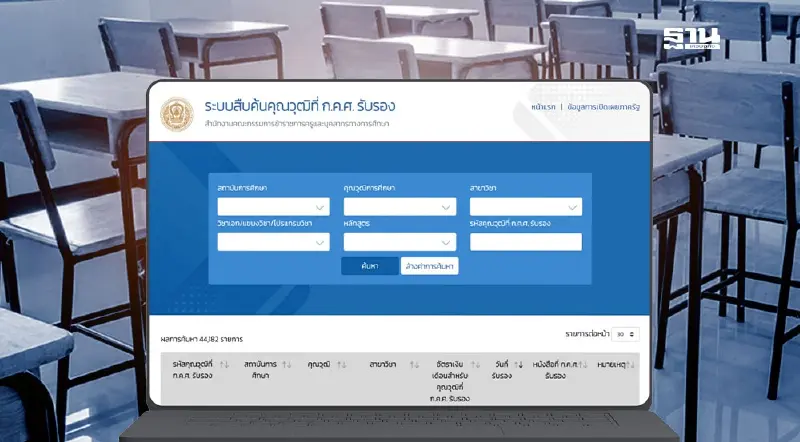This screenshot has height=442, width=800.
Task: Change the รายการต่อหน้า page size selector
Action: [x=626, y=333]
